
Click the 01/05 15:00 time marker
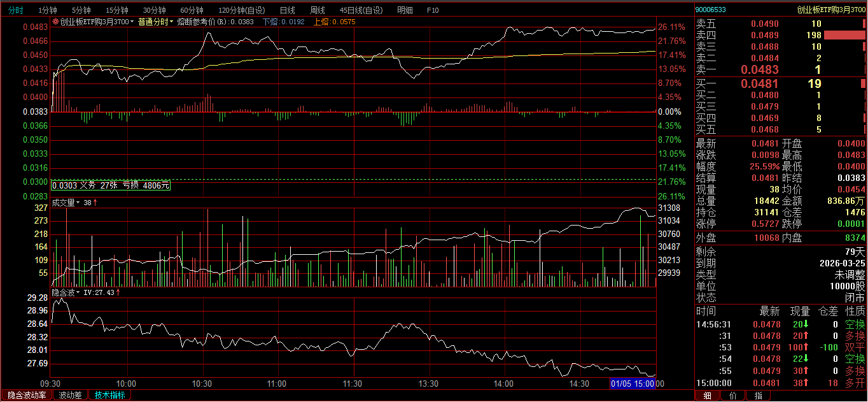pyautogui.click(x=632, y=384)
